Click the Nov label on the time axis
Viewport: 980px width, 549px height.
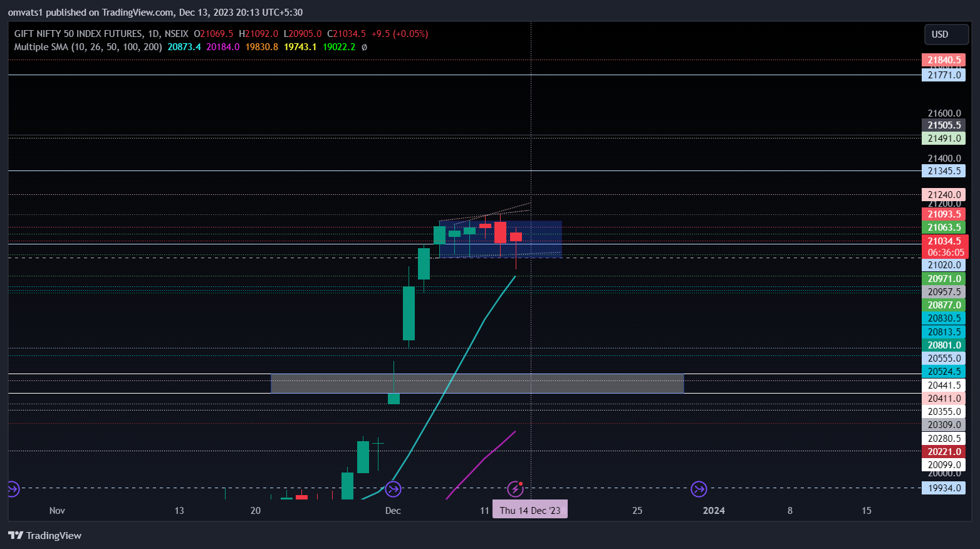pyautogui.click(x=57, y=511)
